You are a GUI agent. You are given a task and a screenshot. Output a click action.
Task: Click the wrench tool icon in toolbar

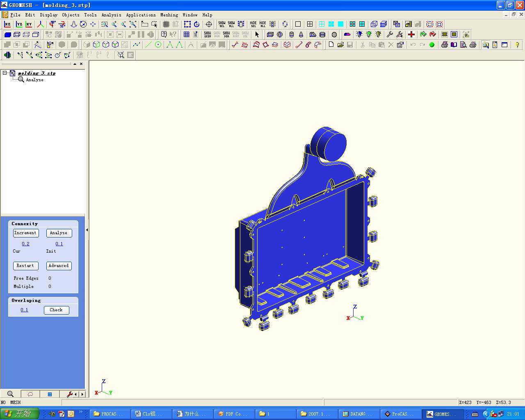tap(390, 34)
